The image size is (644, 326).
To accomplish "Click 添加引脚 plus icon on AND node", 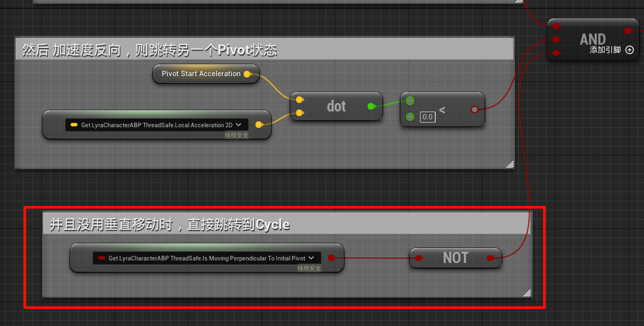I will click(x=630, y=50).
